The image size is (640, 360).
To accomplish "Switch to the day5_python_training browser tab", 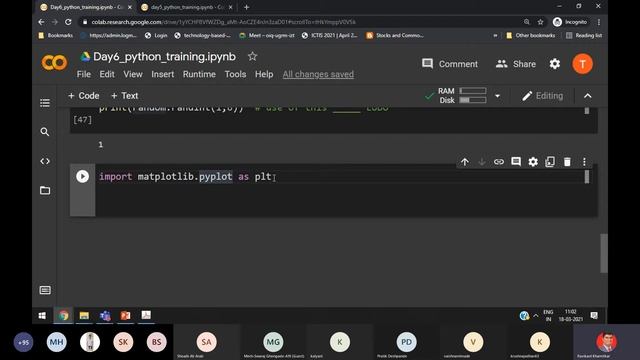I will (187, 7).
